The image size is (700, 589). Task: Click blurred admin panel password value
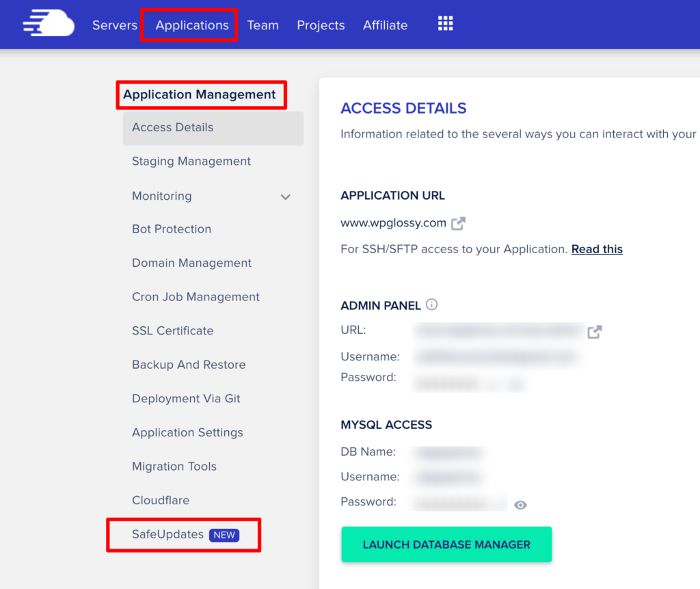point(469,383)
